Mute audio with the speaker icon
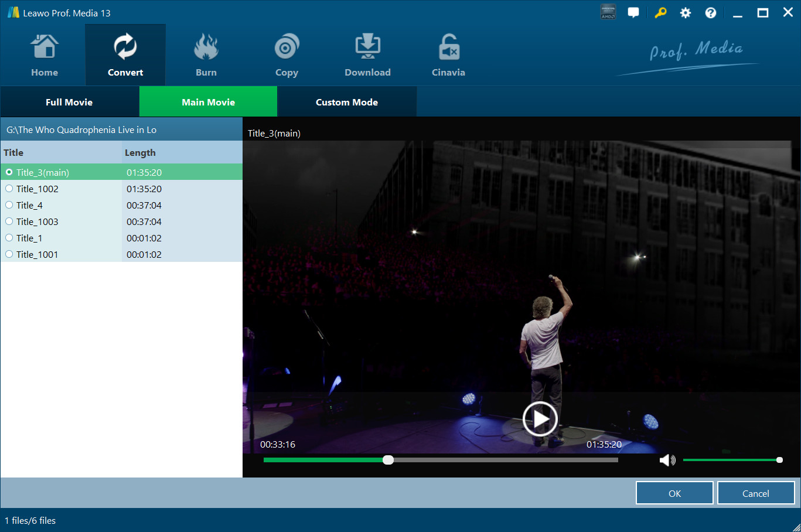Viewport: 801px width, 532px height. pyautogui.click(x=667, y=460)
